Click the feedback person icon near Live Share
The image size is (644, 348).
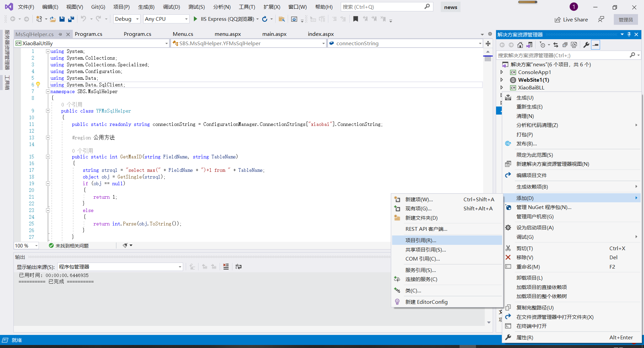[601, 19]
